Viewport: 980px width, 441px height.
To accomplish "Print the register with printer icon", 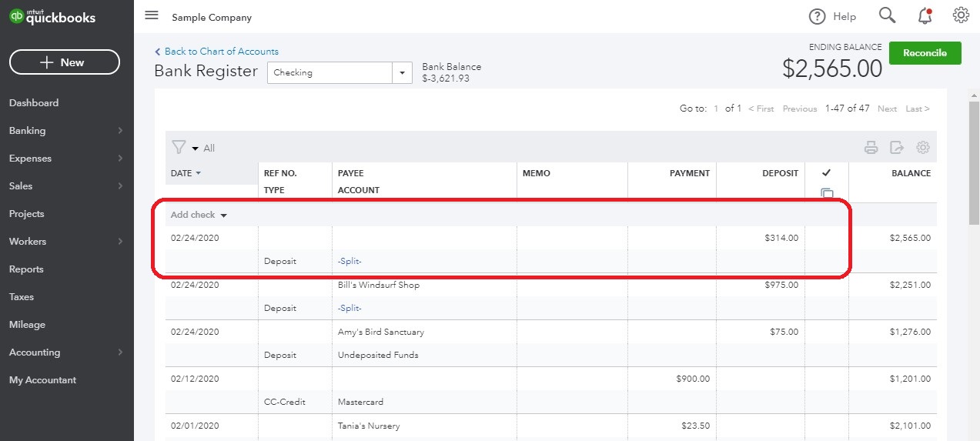I will [x=871, y=148].
